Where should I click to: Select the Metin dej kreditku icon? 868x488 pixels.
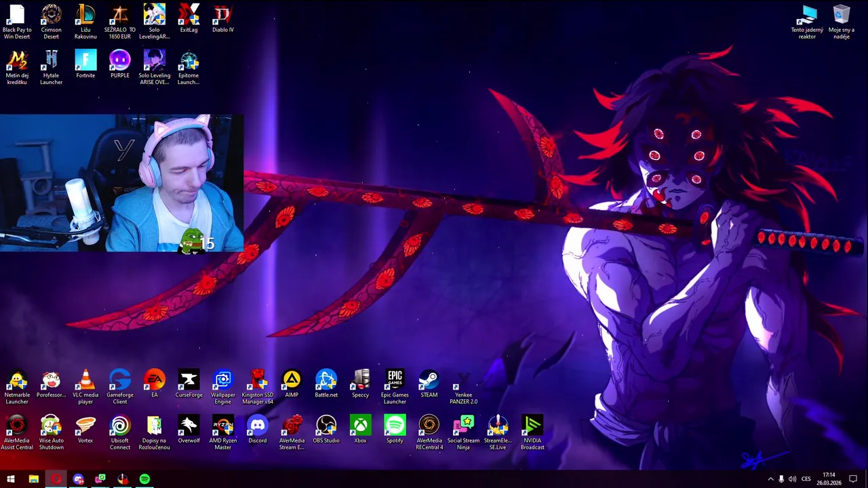coord(17,67)
